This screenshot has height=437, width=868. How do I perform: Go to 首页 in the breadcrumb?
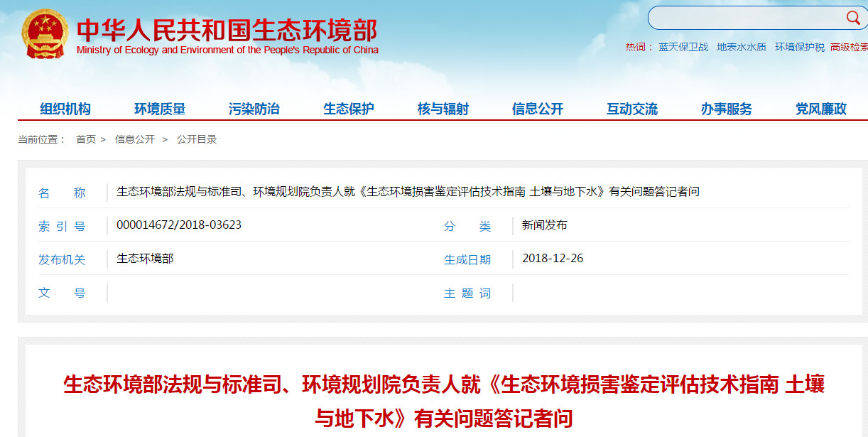(x=86, y=139)
